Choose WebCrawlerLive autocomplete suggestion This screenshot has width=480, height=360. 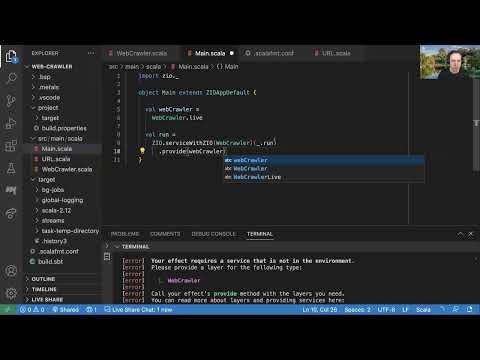click(x=324, y=177)
